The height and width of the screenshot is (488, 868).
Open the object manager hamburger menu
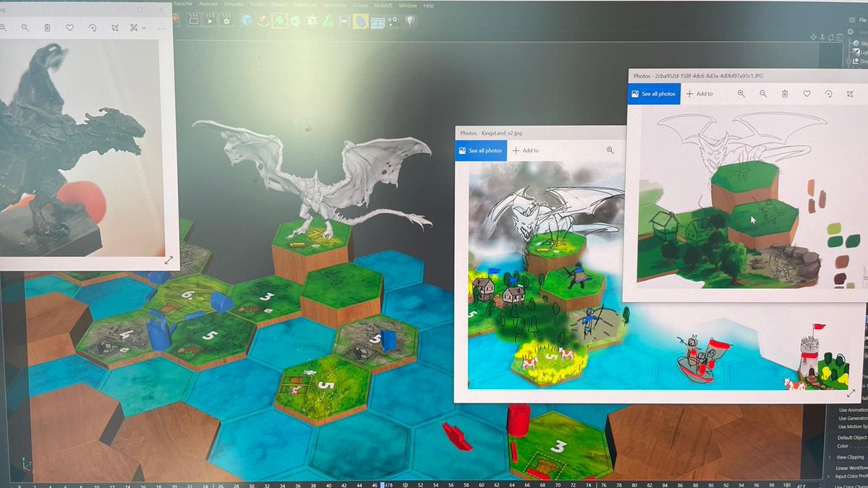(x=851, y=22)
